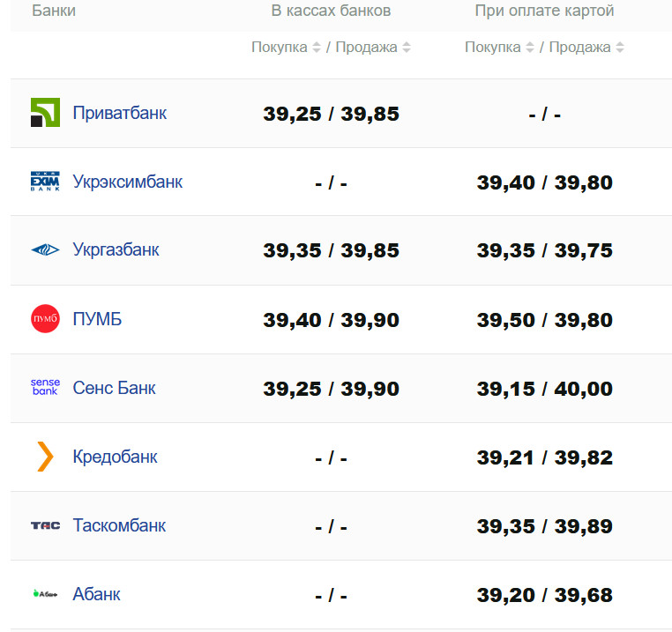Open the Абанк bank link
672x632 pixels.
[x=96, y=594]
